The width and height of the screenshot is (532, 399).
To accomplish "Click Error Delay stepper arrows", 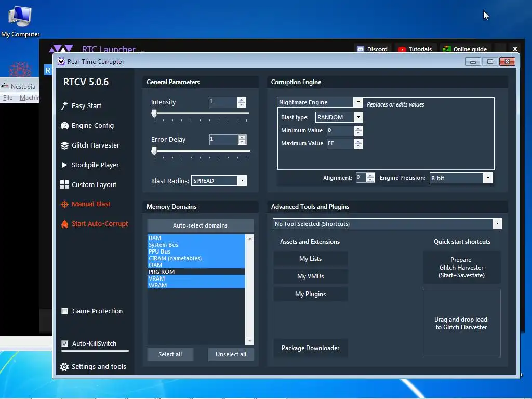I will (242, 139).
